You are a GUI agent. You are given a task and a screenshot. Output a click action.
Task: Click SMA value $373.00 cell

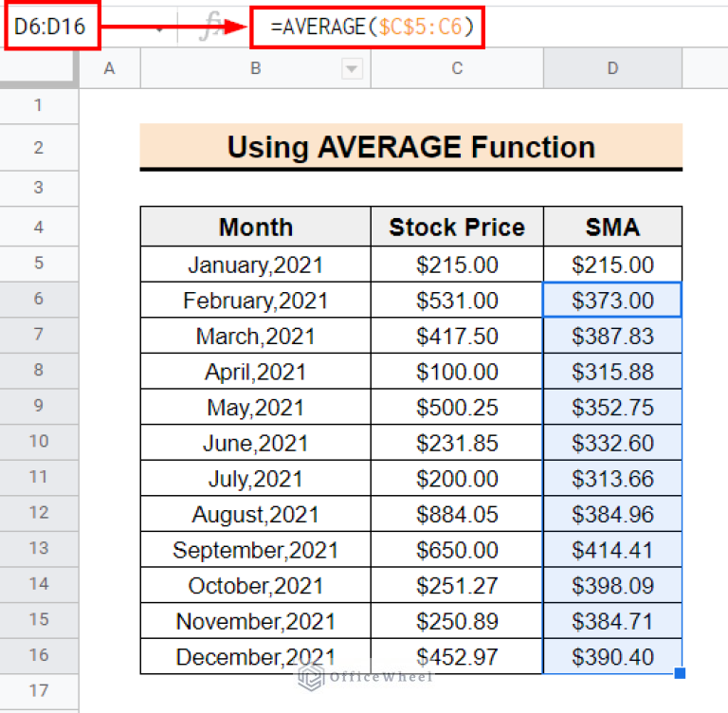pyautogui.click(x=612, y=300)
